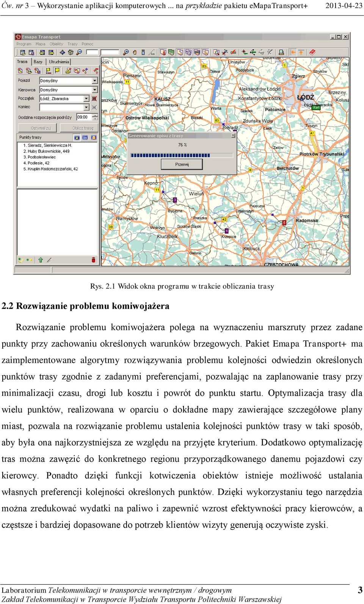Click the gray pick-on-map icon beside Koniec
Screen dimensions: 364x604
tap(94, 107)
